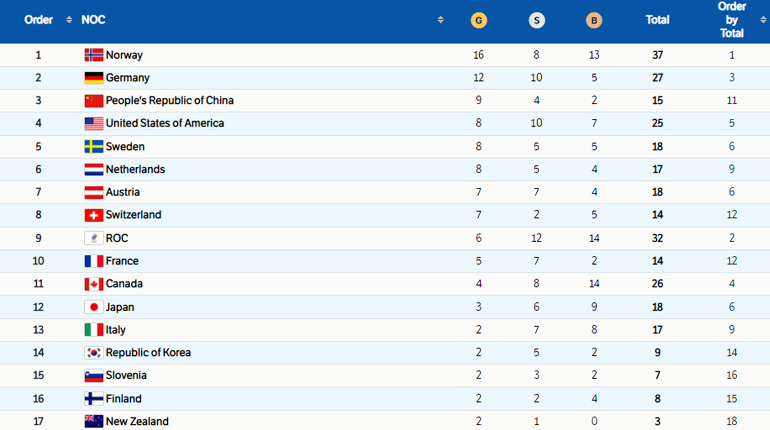
Task: Click Slovenia's order by total value 16
Action: pos(732,376)
